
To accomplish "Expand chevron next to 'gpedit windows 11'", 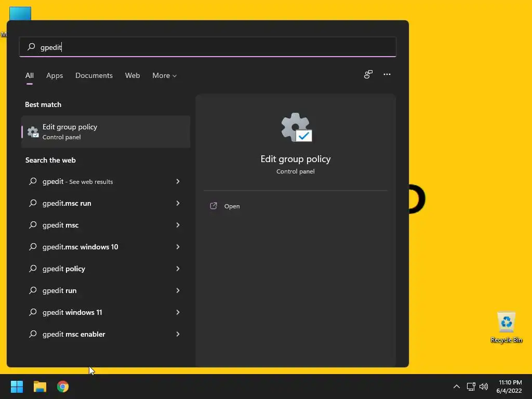I will [178, 312].
